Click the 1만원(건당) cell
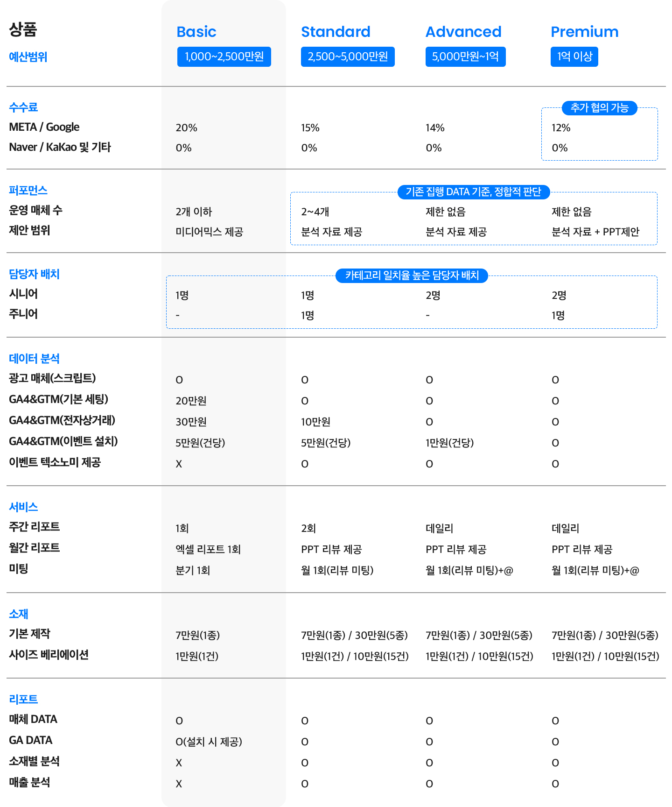This screenshot has width=672, height=807. click(x=449, y=443)
